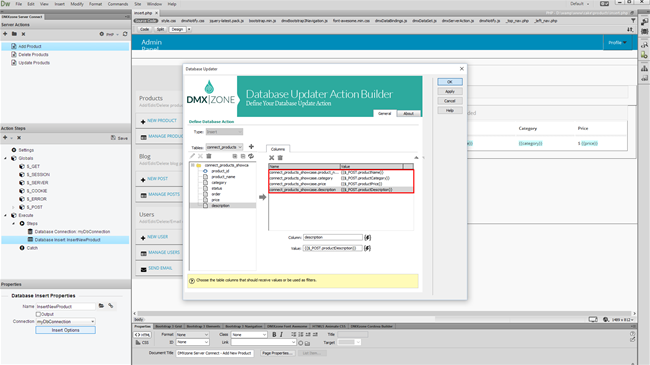Open the Tables dropdown connect_products

pyautogui.click(x=224, y=147)
